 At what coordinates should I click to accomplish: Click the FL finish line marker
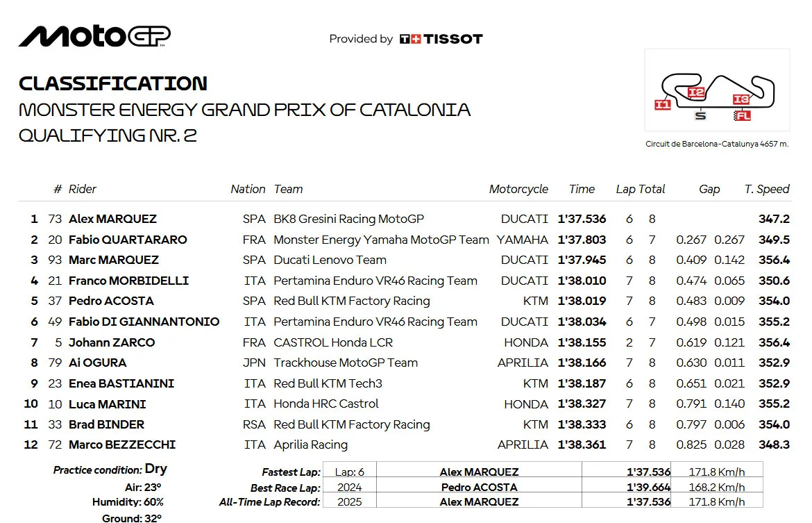coord(743,115)
